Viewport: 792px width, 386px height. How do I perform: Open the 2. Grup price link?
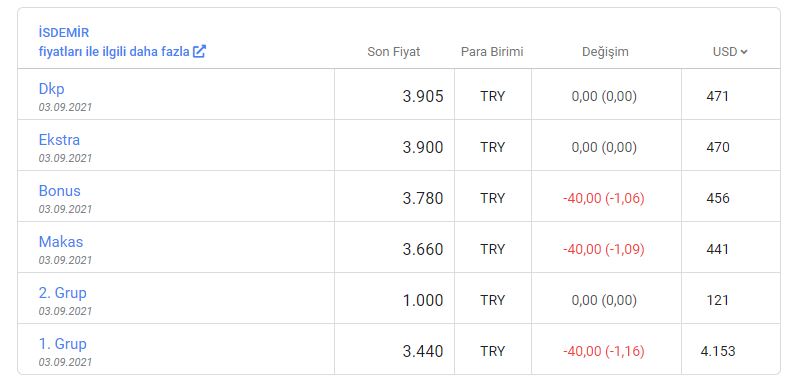pyautogui.click(x=63, y=293)
